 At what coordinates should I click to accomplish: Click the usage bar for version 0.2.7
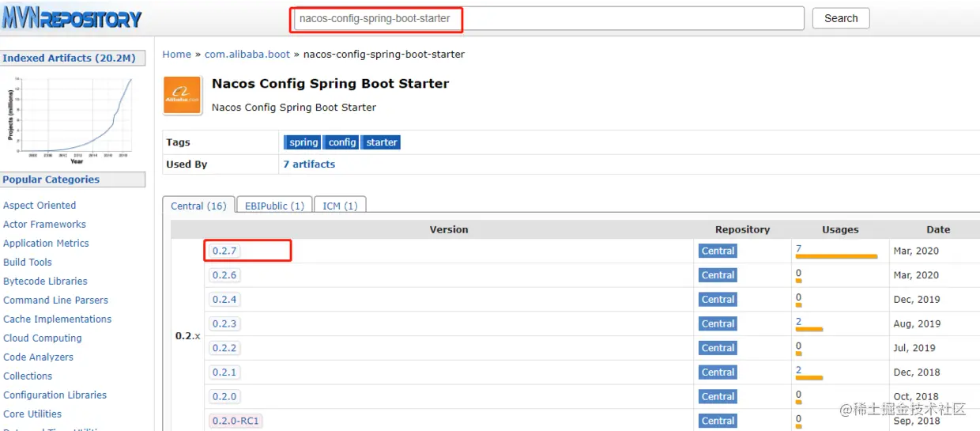click(836, 256)
